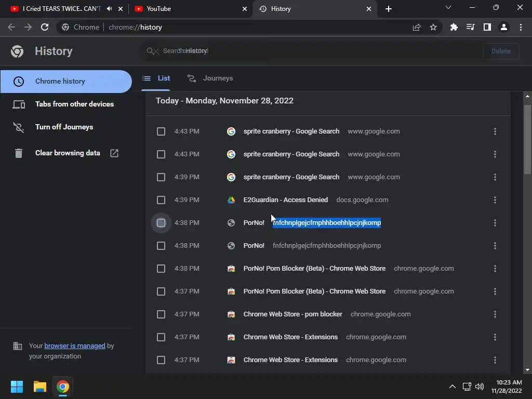Click the browser forward arrow
Viewport: 532px width, 399px height.
28,27
